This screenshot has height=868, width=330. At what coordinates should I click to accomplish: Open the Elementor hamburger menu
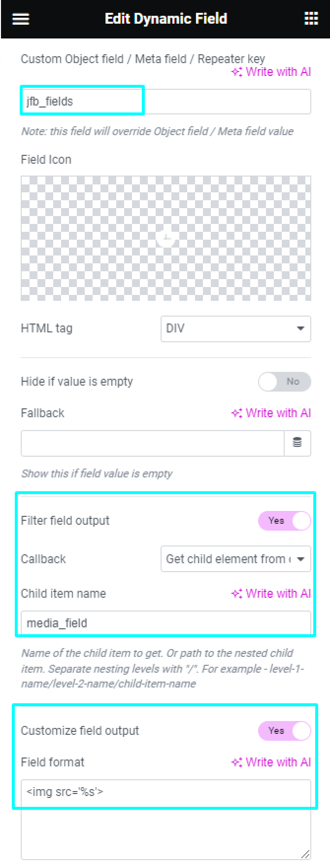point(20,19)
